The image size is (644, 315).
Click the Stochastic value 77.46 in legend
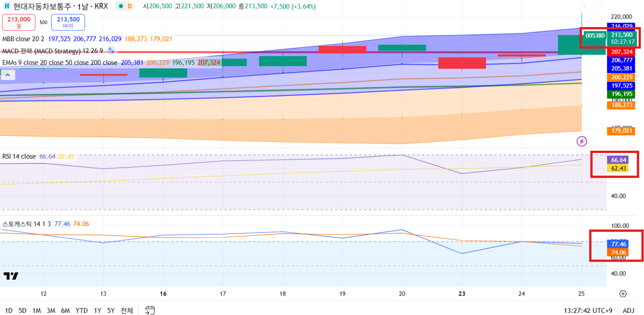[62, 224]
